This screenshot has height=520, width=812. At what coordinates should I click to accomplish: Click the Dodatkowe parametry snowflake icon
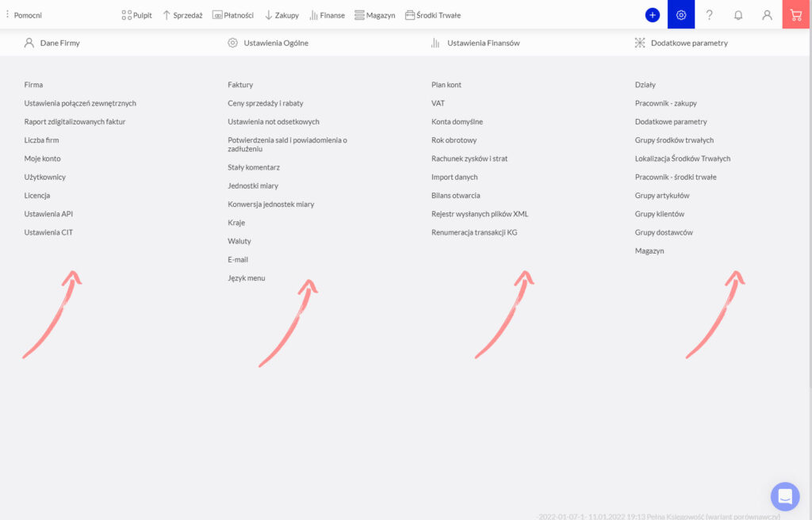pyautogui.click(x=640, y=43)
